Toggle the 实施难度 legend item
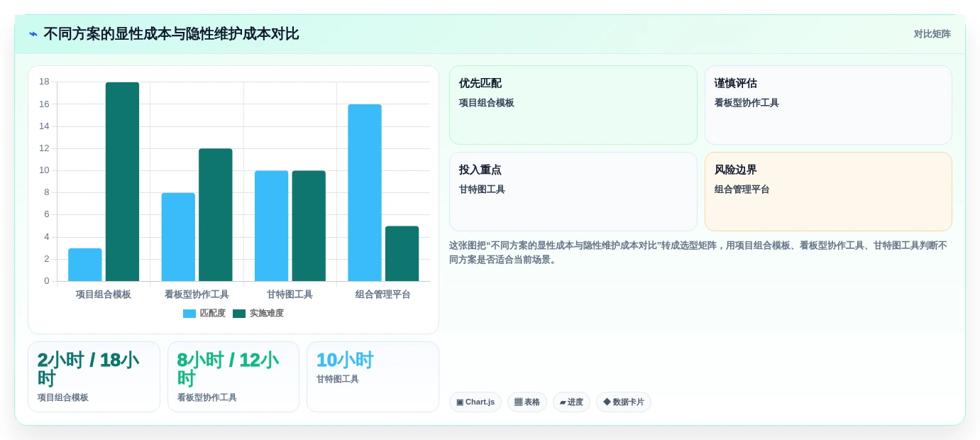 [258, 313]
